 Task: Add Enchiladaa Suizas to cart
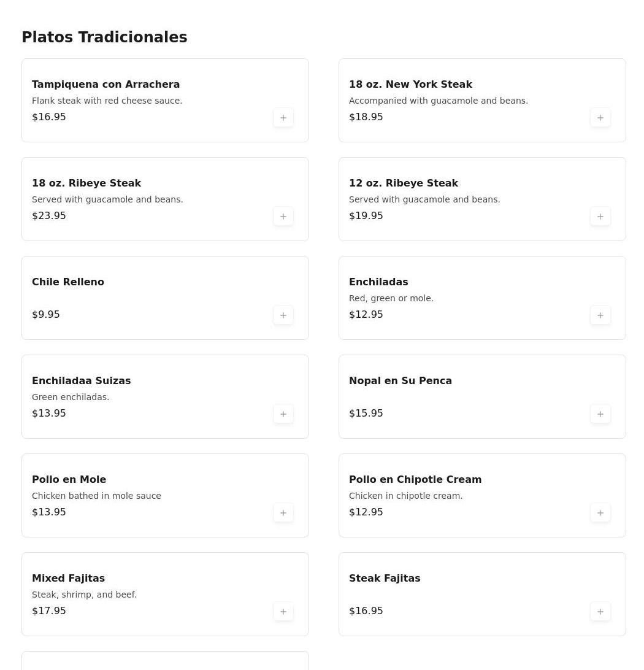click(283, 414)
